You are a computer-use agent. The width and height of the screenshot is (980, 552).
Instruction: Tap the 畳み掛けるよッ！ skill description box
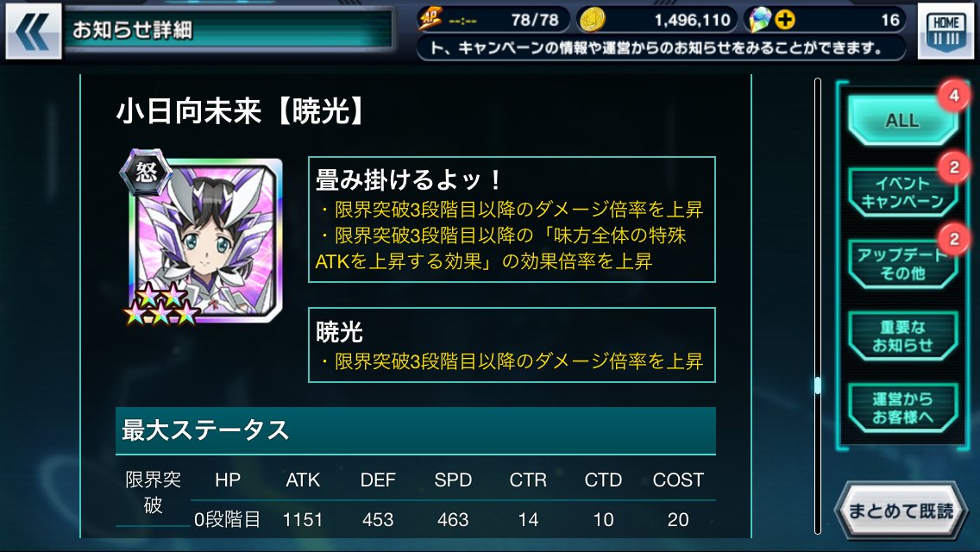pos(512,219)
